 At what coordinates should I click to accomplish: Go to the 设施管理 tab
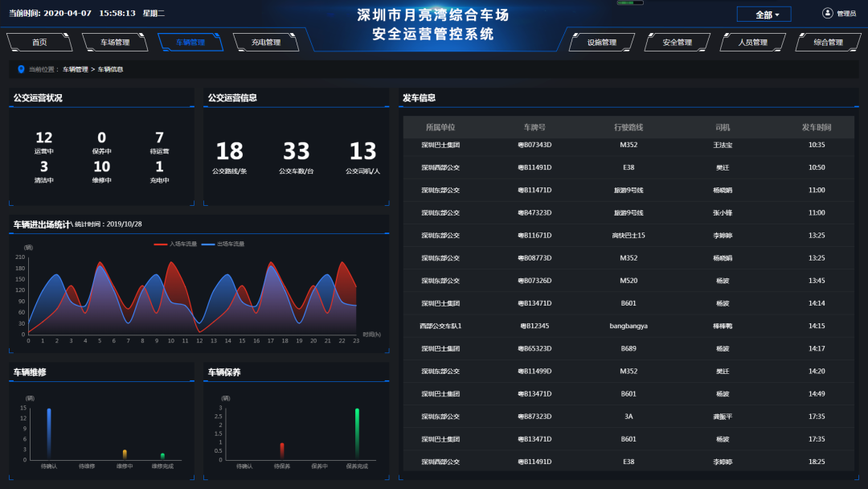point(601,43)
